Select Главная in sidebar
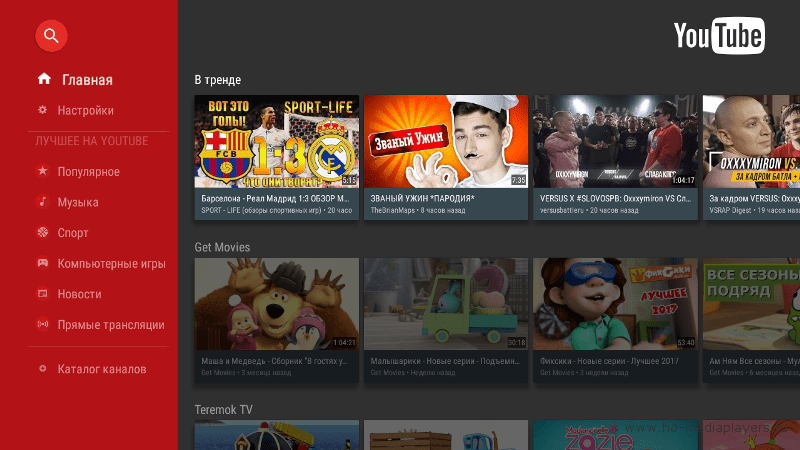Image resolution: width=800 pixels, height=450 pixels. coord(87,80)
